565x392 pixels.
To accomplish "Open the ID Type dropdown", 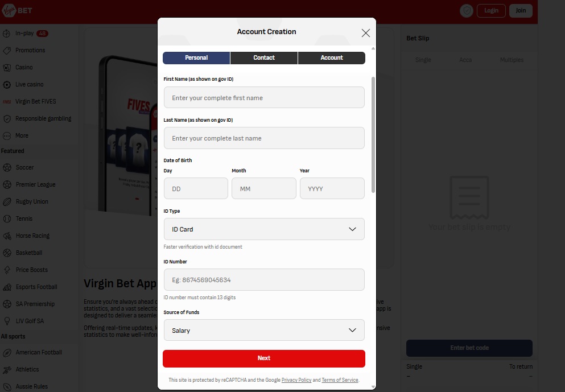I will coord(264,229).
